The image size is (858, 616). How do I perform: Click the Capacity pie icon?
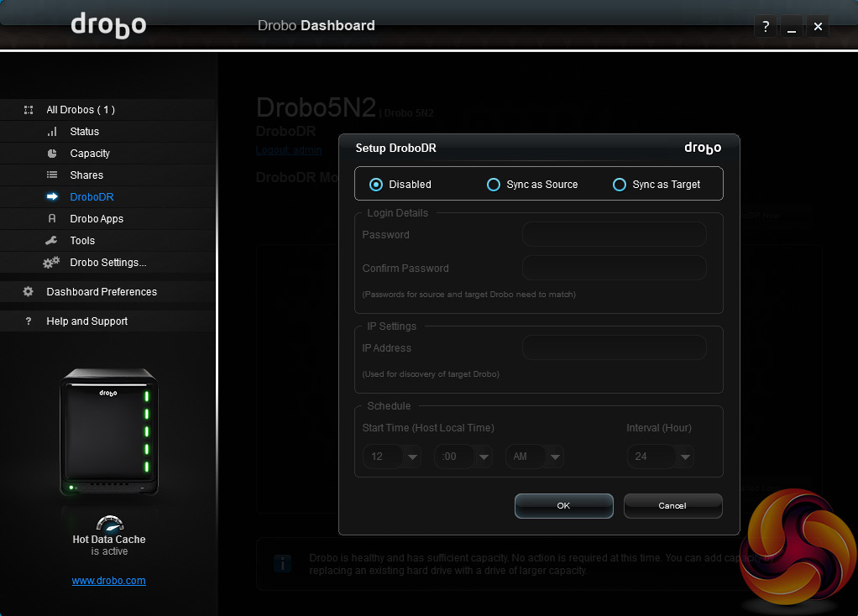52,154
